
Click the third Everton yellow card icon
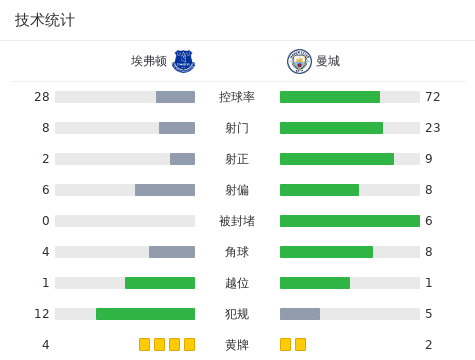pos(174,344)
